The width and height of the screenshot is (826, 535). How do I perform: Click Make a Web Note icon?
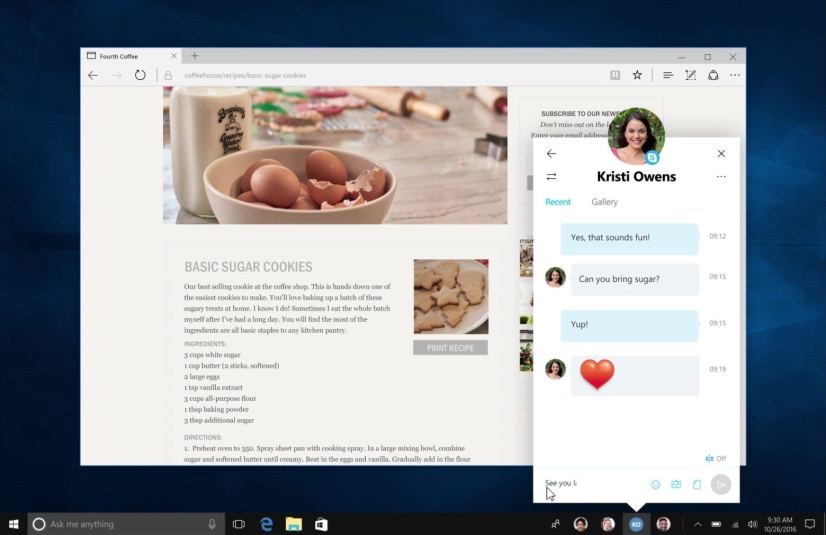[x=691, y=75]
